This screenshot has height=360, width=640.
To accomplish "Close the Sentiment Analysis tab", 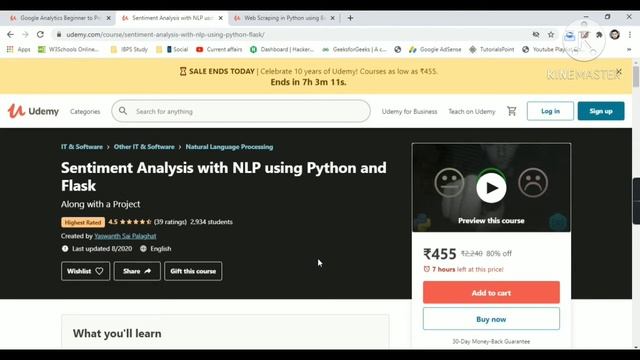I will (220, 18).
